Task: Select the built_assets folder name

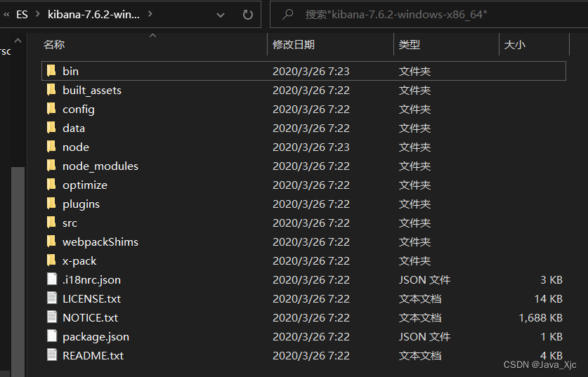Action: click(92, 91)
